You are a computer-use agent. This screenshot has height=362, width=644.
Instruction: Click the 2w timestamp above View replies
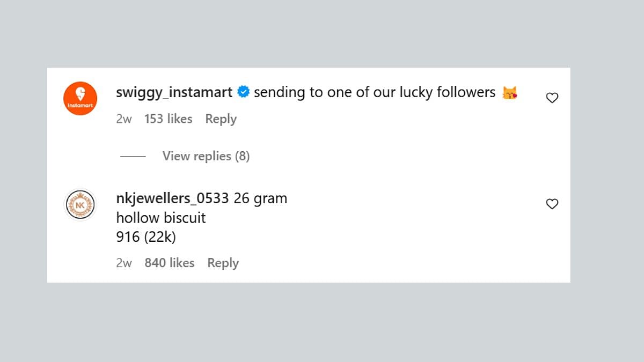coord(124,119)
